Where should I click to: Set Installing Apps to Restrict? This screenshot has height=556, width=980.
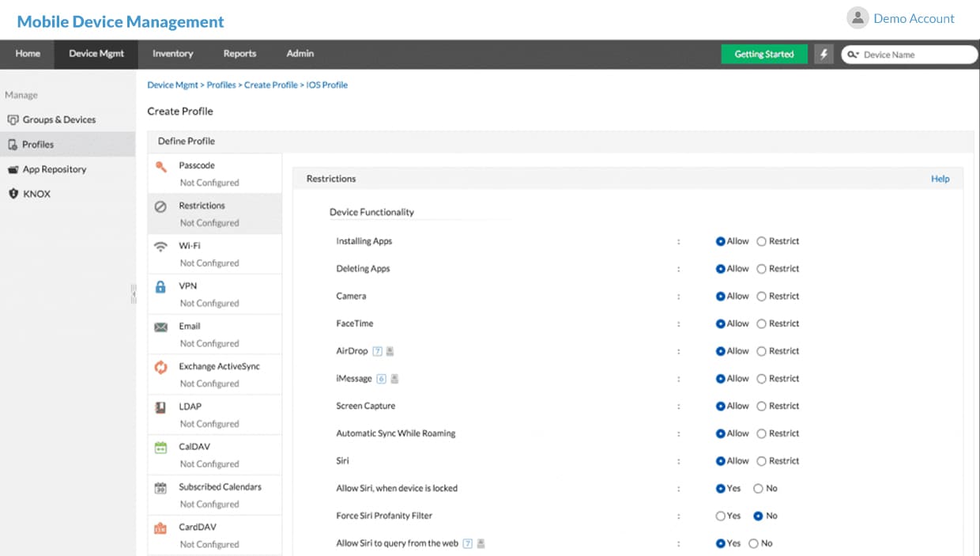click(x=762, y=241)
